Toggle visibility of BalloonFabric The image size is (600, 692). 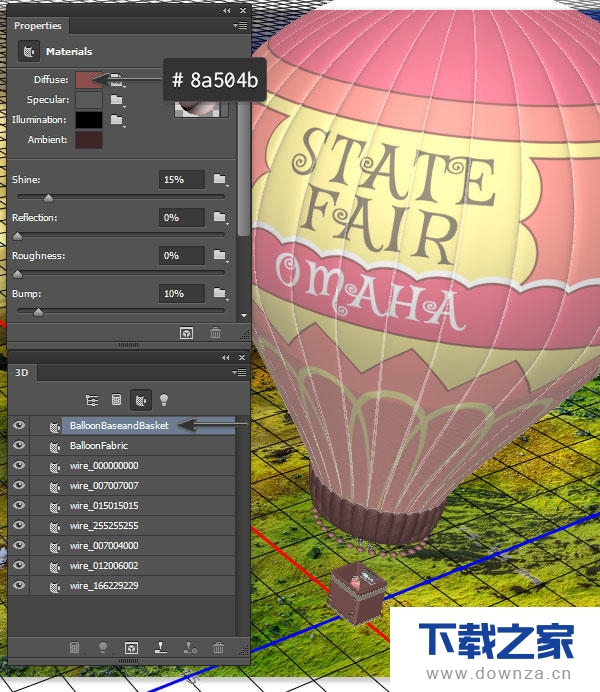pos(19,445)
